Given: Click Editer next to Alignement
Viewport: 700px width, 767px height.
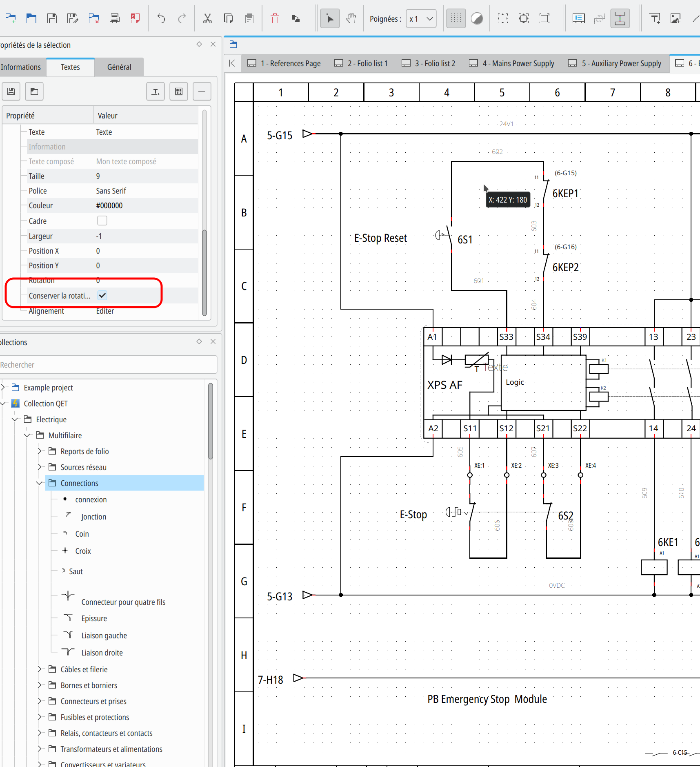Looking at the screenshot, I should (x=105, y=311).
